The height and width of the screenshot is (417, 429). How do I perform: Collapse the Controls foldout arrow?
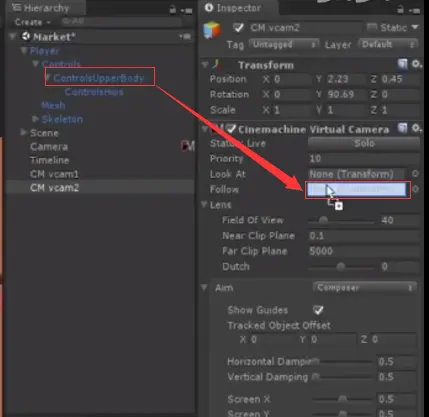(x=36, y=63)
